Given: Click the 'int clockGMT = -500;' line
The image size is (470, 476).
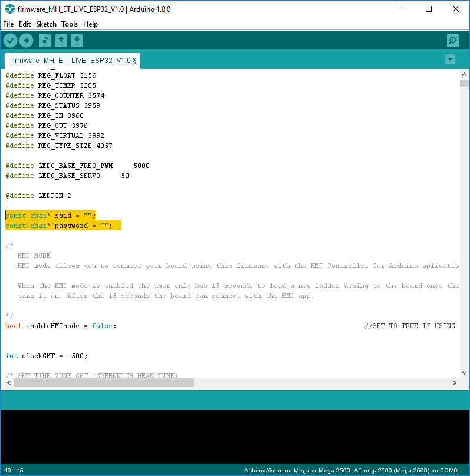Looking at the screenshot, I should click(x=47, y=356).
